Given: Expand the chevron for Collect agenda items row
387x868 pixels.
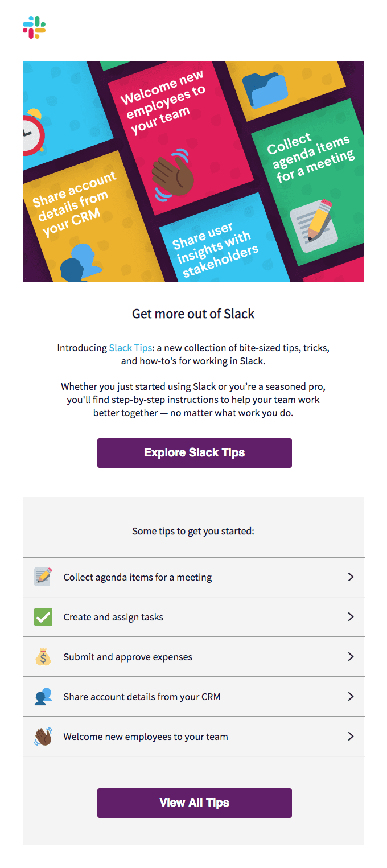Looking at the screenshot, I should pos(351,577).
